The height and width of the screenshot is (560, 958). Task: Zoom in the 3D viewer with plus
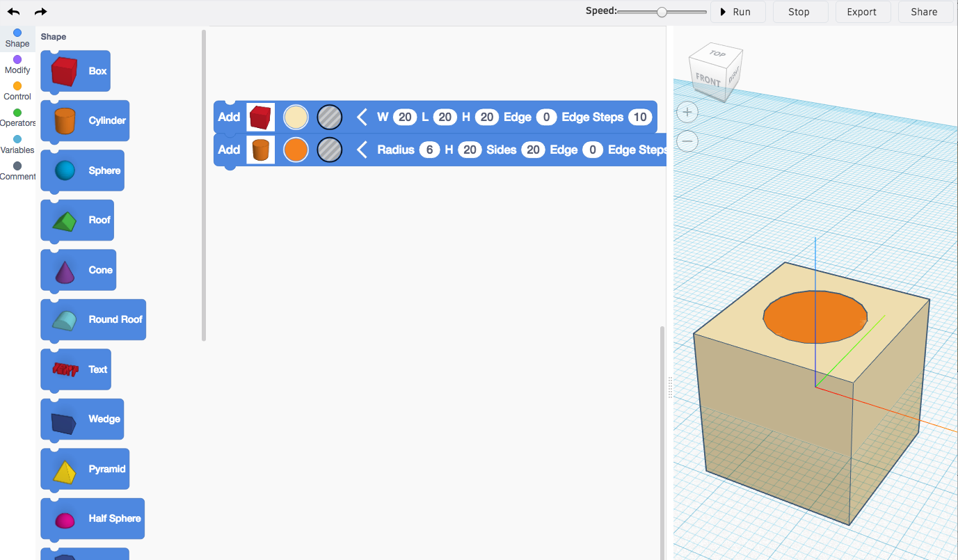point(687,112)
